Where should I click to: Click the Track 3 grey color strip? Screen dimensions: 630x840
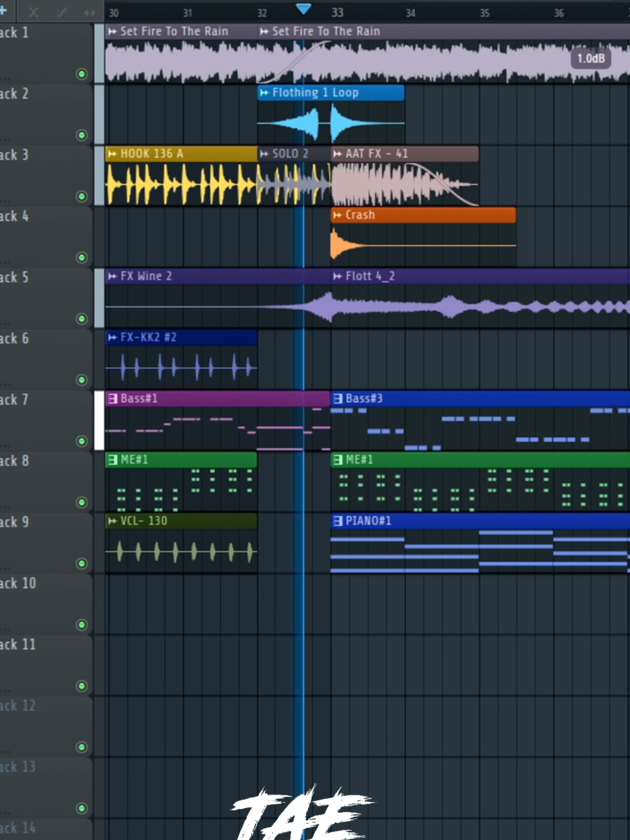coord(99,176)
